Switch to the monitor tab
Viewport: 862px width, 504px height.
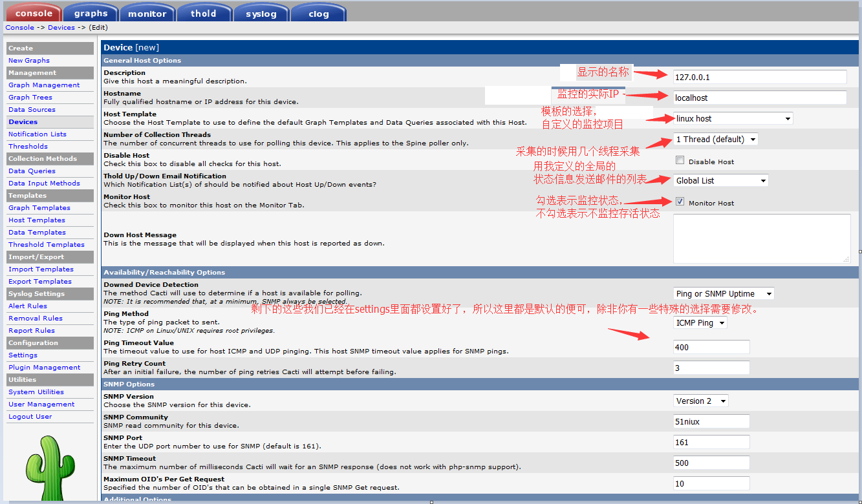pyautogui.click(x=147, y=13)
